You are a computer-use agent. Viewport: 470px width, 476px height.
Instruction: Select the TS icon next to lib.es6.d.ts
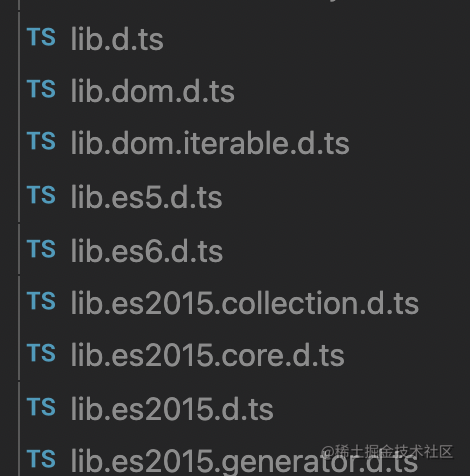(41, 249)
